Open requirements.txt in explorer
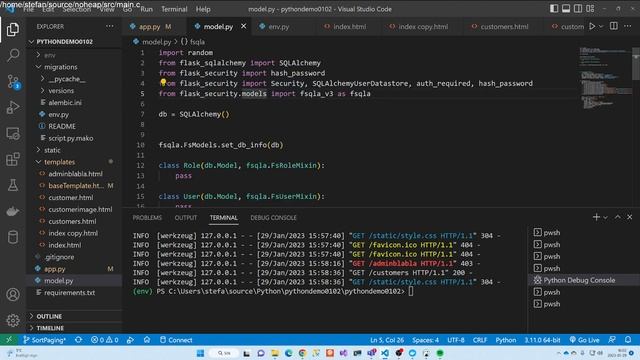The image size is (640, 360). pos(69,293)
